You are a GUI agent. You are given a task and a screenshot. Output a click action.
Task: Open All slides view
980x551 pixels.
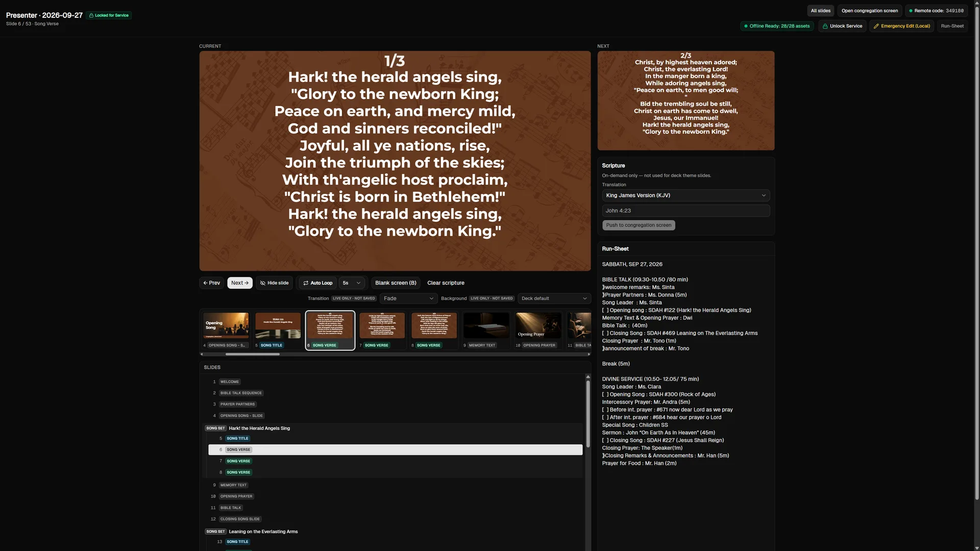click(820, 11)
